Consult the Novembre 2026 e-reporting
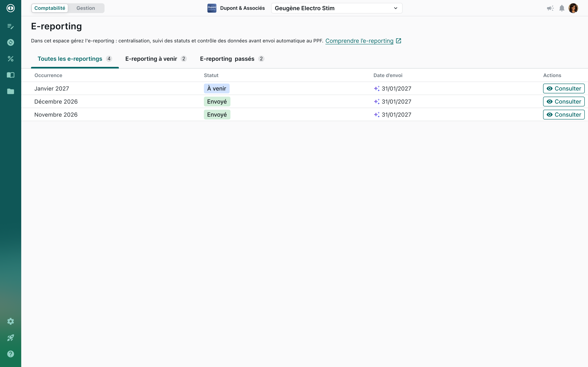 coord(563,115)
